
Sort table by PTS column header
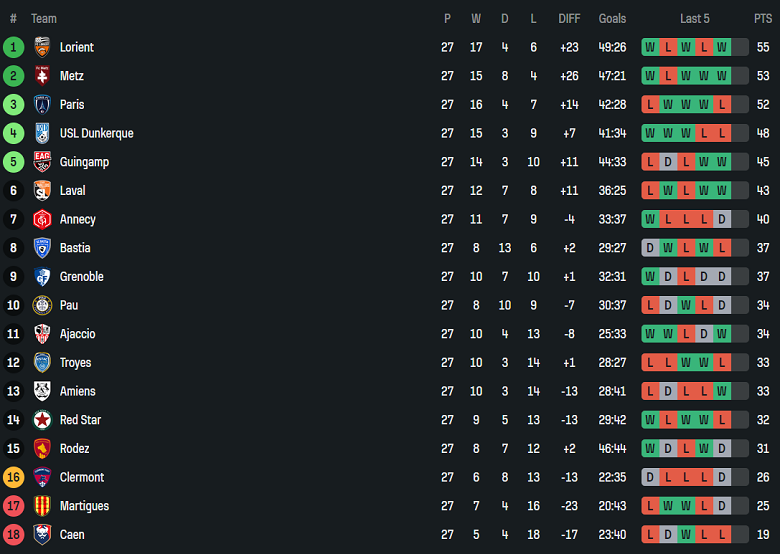click(x=763, y=18)
